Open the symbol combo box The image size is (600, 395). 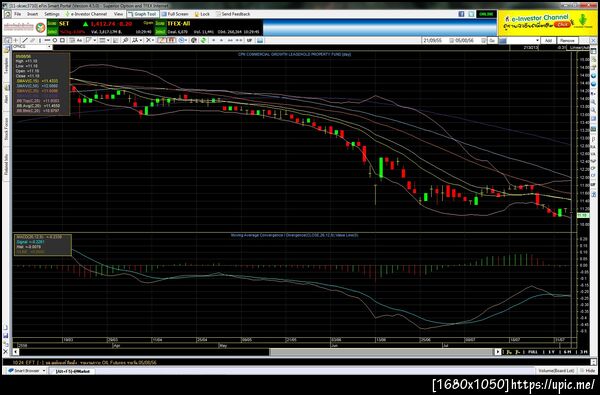(32, 47)
